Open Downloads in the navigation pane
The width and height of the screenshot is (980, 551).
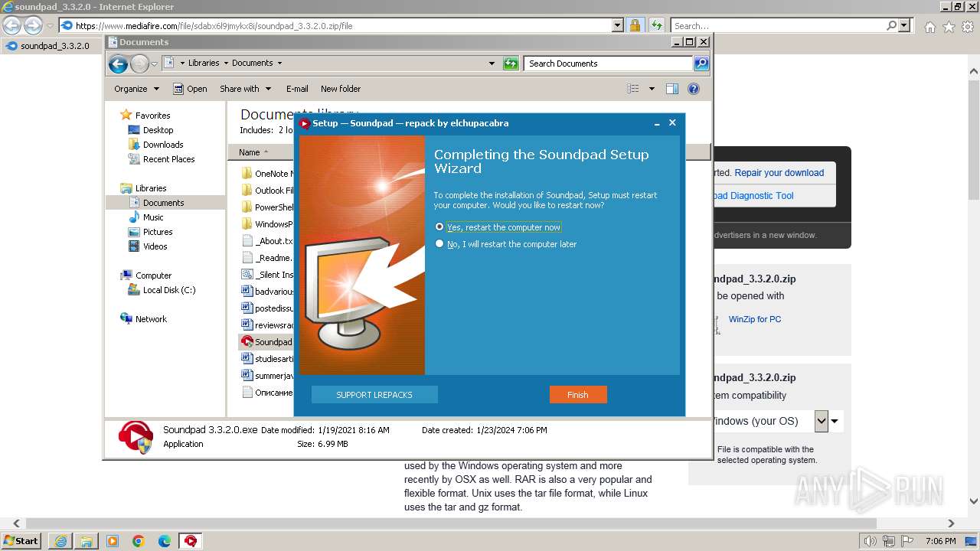[x=163, y=145]
